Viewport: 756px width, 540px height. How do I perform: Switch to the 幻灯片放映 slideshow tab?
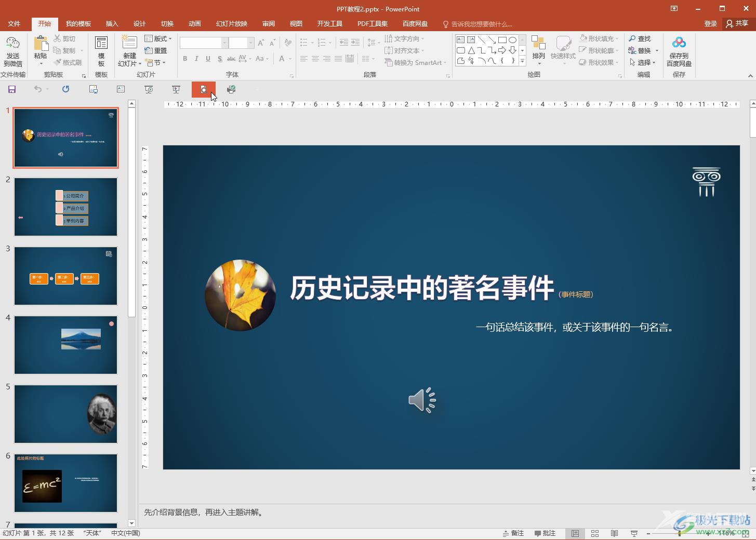[232, 24]
